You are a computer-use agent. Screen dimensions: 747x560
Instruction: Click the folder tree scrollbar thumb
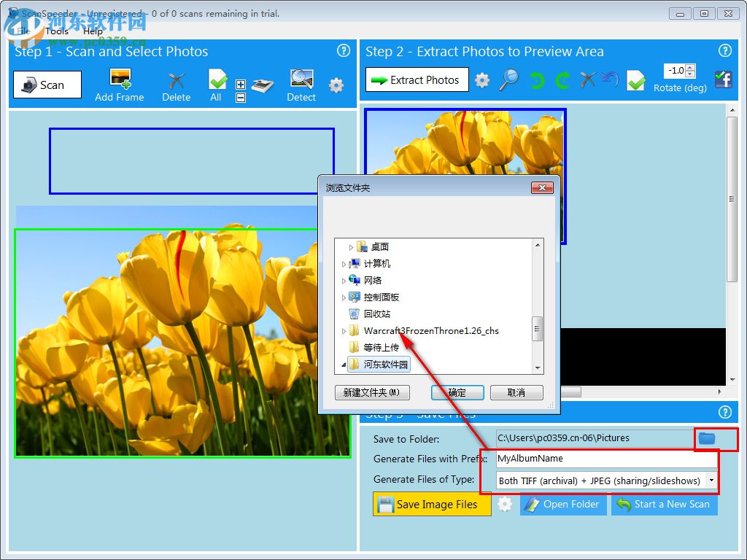[537, 329]
